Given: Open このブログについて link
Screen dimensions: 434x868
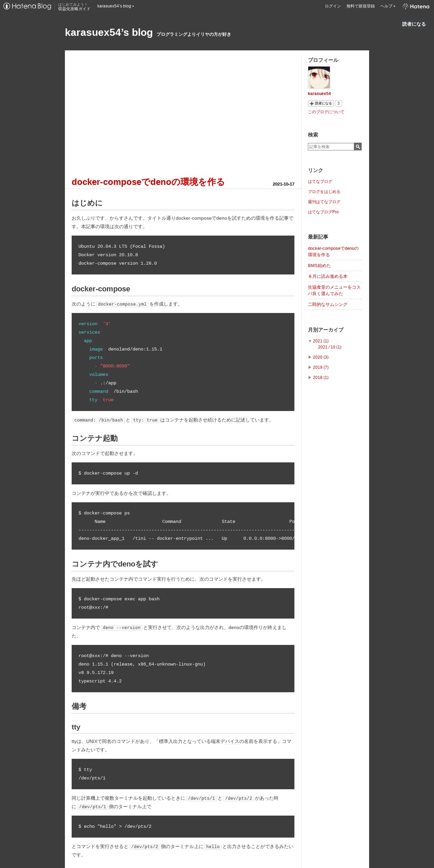Looking at the screenshot, I should pos(326,112).
